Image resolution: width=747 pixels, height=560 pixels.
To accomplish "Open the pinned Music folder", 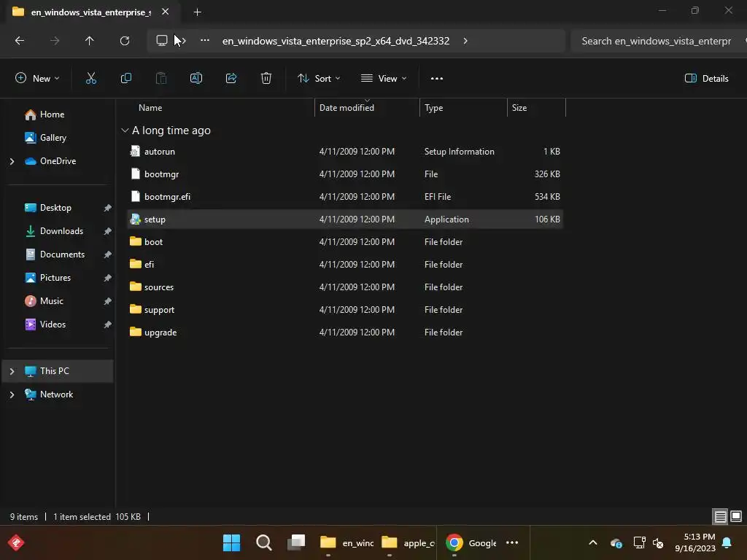I will pos(52,301).
